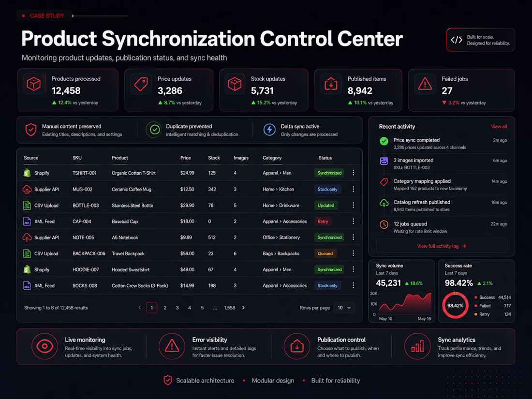Sort by the Price column header

[186, 158]
